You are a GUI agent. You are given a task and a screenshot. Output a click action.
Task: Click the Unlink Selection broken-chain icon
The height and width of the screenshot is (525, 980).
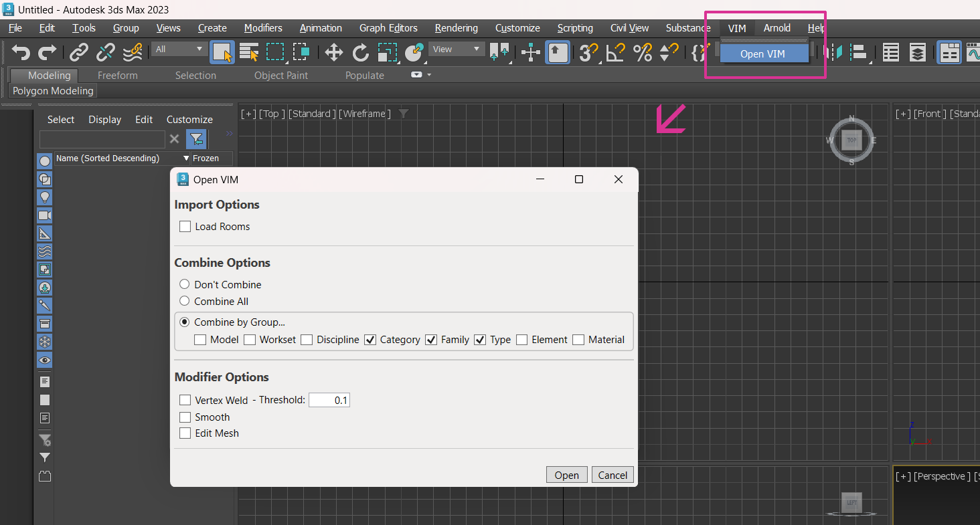[x=106, y=52]
